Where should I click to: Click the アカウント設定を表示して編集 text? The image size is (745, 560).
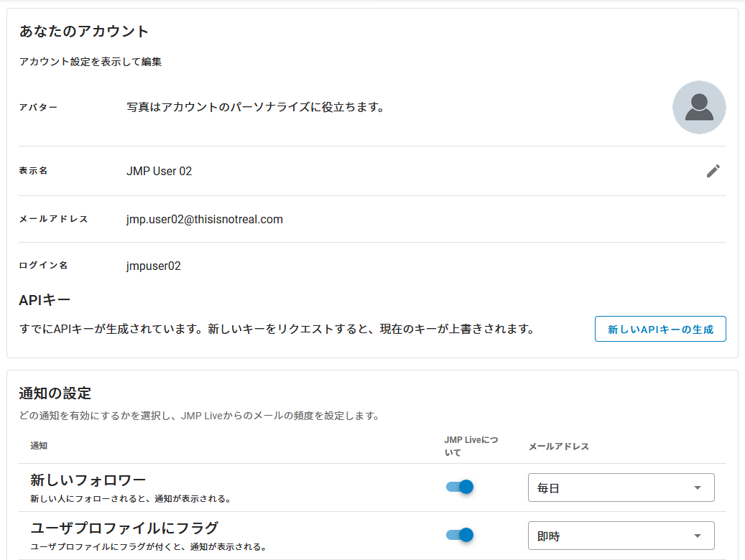[90, 62]
